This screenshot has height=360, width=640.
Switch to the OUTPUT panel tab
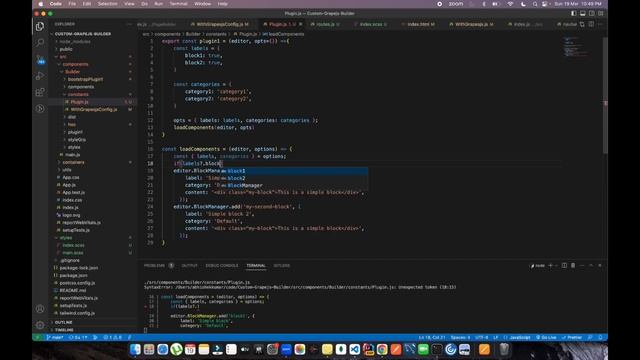pos(189,265)
